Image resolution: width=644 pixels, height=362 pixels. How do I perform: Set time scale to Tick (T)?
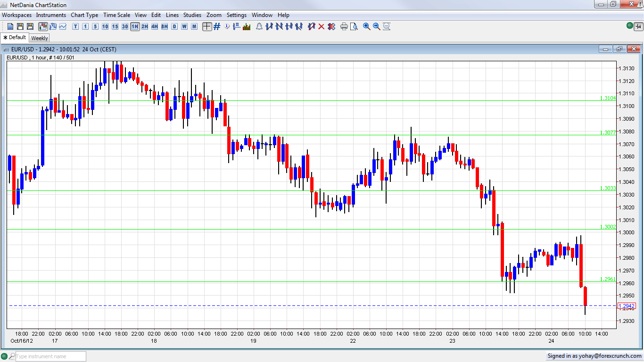coord(75,26)
